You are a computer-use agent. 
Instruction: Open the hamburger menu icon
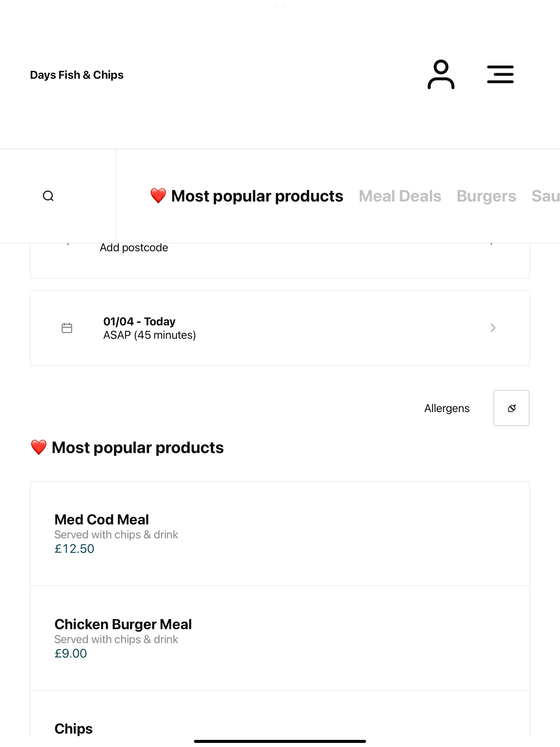tap(500, 74)
